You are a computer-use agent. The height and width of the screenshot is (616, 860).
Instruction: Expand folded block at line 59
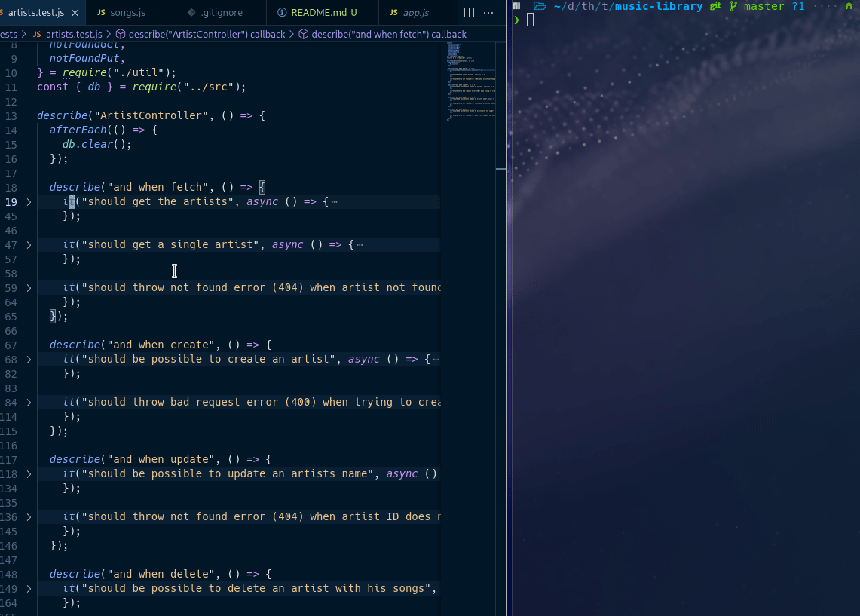pyautogui.click(x=29, y=287)
